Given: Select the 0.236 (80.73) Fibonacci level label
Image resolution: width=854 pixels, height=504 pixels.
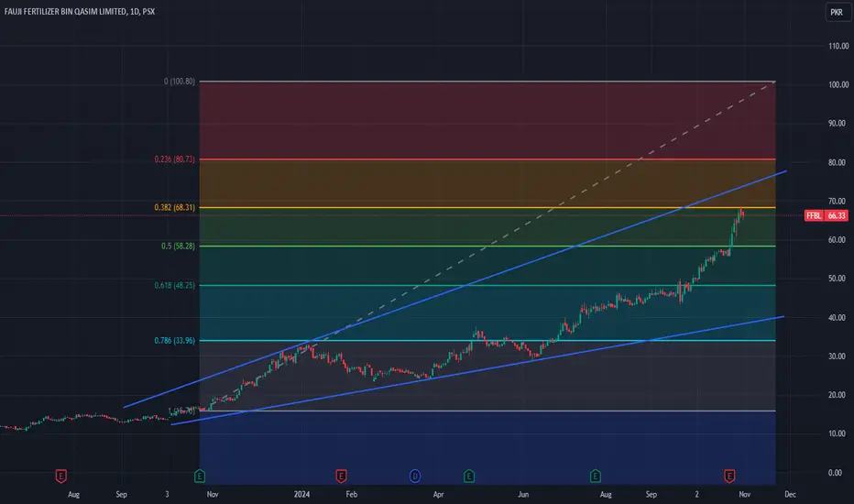Looking at the screenshot, I should click(x=174, y=159).
